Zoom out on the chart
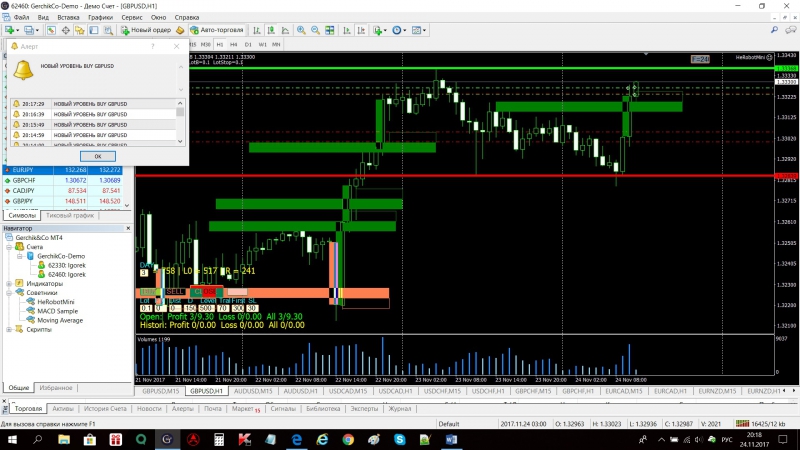The height and width of the screenshot is (450, 800). (315, 30)
